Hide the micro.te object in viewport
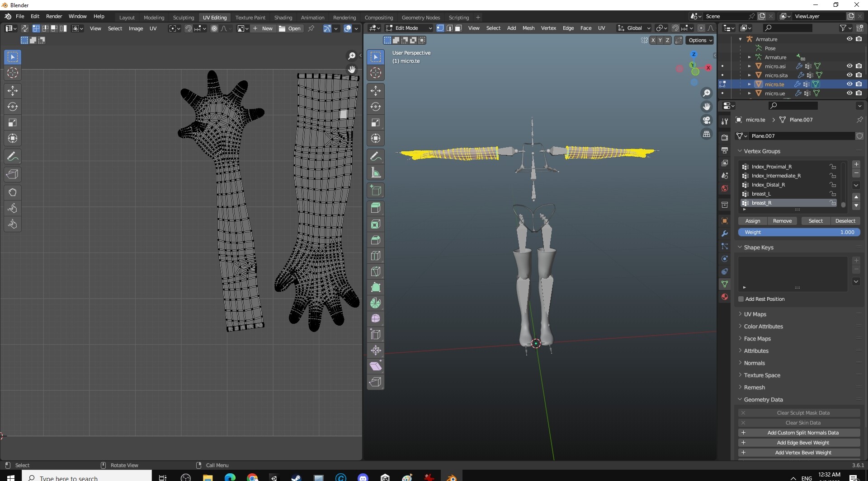 tap(849, 84)
